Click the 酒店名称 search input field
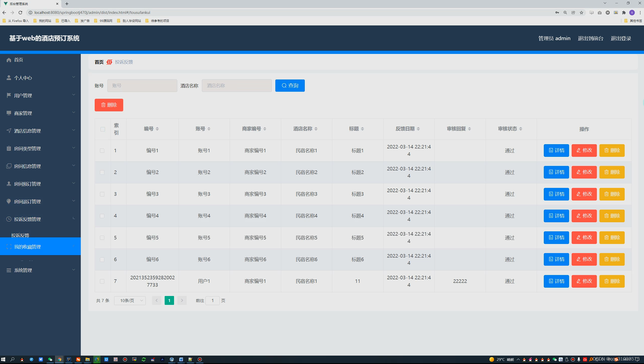This screenshot has width=644, height=364. (237, 85)
